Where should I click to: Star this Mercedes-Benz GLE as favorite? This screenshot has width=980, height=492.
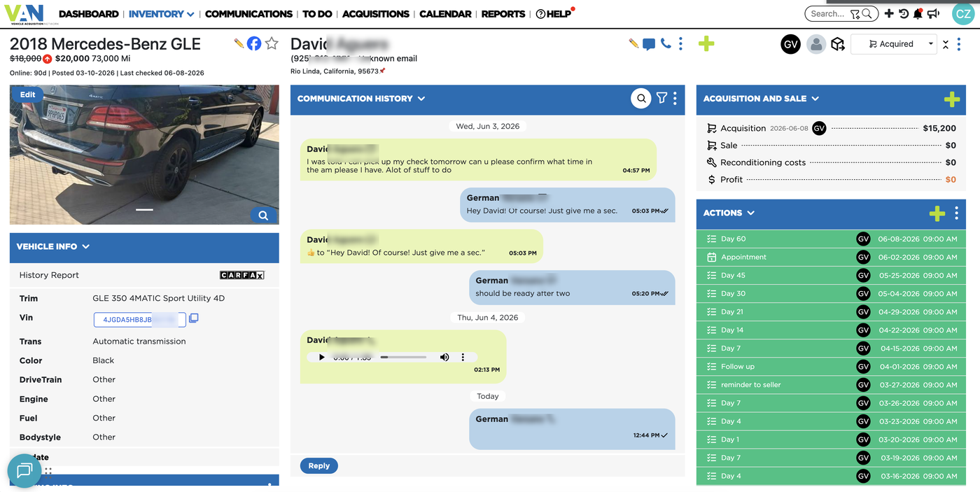272,43
